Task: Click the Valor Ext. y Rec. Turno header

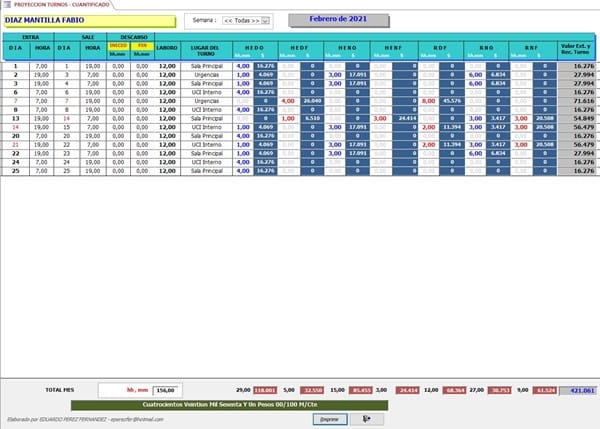Action: 576,49
